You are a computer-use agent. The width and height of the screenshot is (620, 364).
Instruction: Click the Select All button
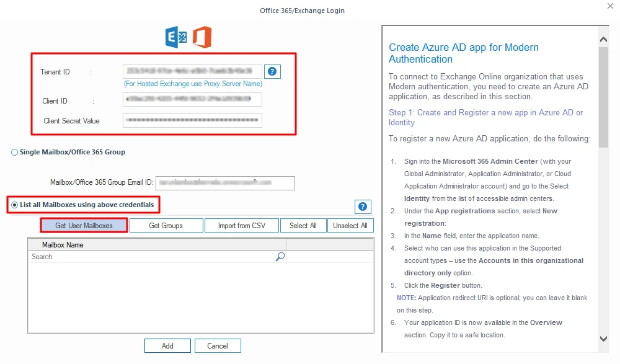tap(303, 226)
